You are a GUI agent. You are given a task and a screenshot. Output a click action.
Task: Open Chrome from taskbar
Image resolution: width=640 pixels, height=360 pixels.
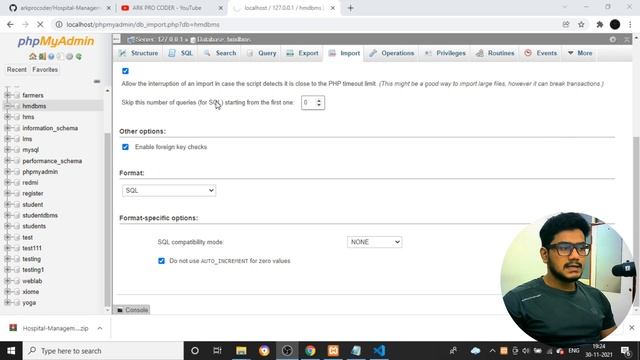310,351
